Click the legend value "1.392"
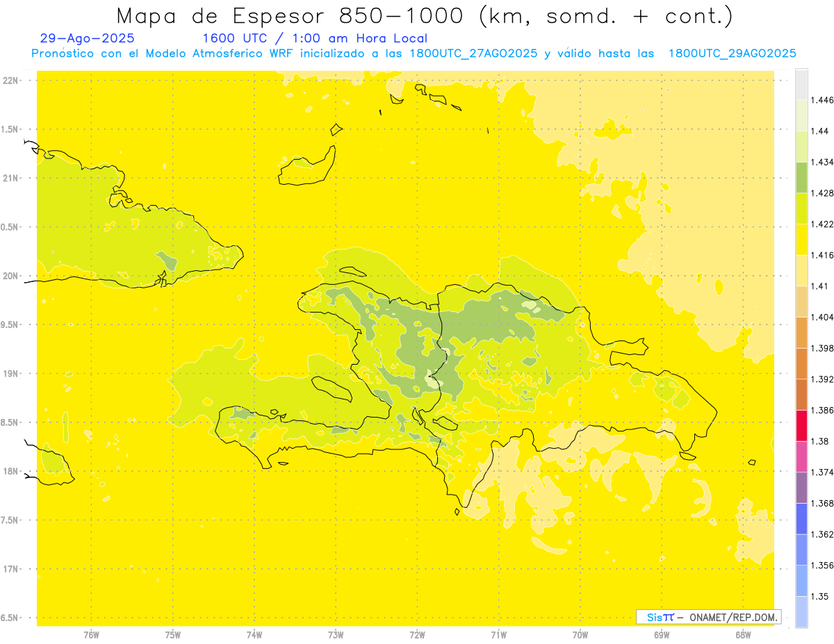 click(x=823, y=379)
